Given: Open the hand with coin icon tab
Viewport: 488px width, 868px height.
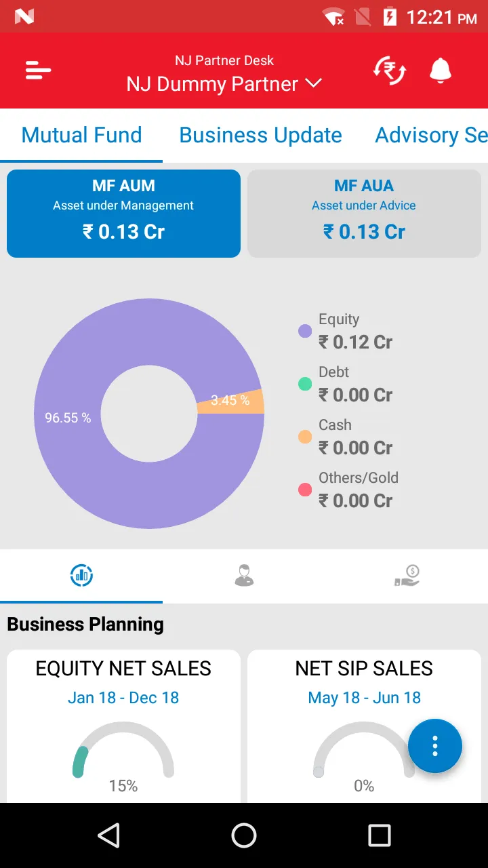Looking at the screenshot, I should (407, 576).
